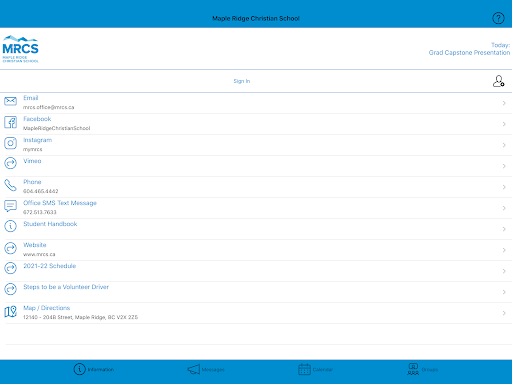Image resolution: width=512 pixels, height=384 pixels.
Task: Open the help question mark icon
Action: [x=498, y=18]
